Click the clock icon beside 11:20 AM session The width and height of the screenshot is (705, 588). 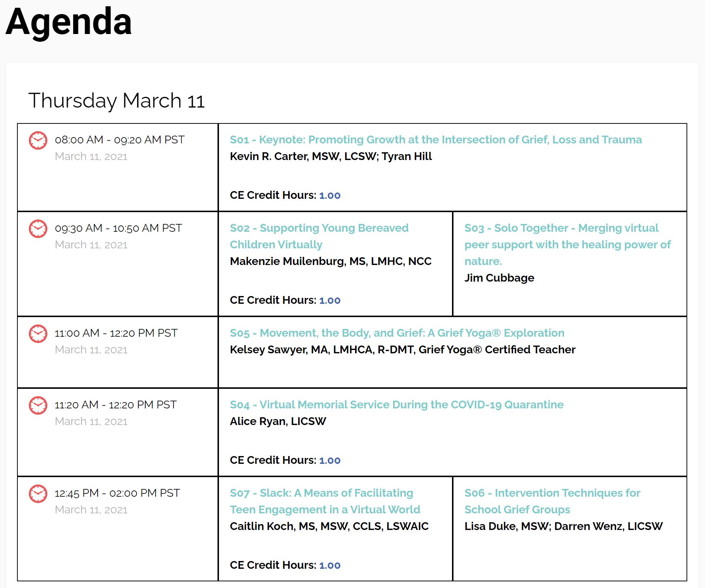pyautogui.click(x=38, y=405)
